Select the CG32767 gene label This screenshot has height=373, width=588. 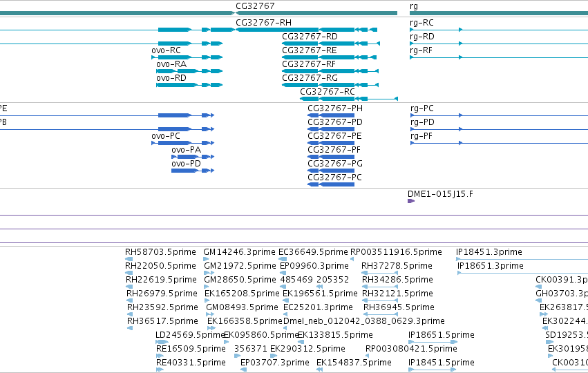(x=255, y=6)
